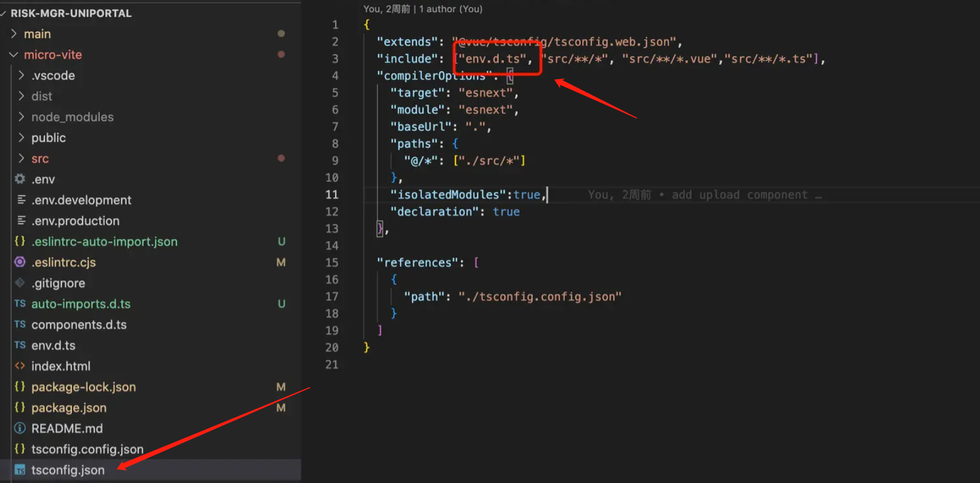Image resolution: width=980 pixels, height=483 pixels.
Task: Click the lines icon of .env.development
Action: point(21,200)
